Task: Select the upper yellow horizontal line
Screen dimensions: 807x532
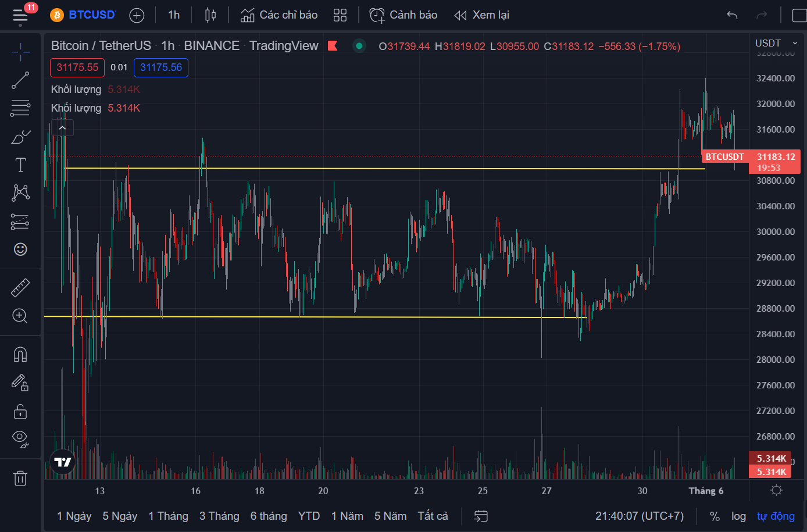Action: (x=384, y=169)
